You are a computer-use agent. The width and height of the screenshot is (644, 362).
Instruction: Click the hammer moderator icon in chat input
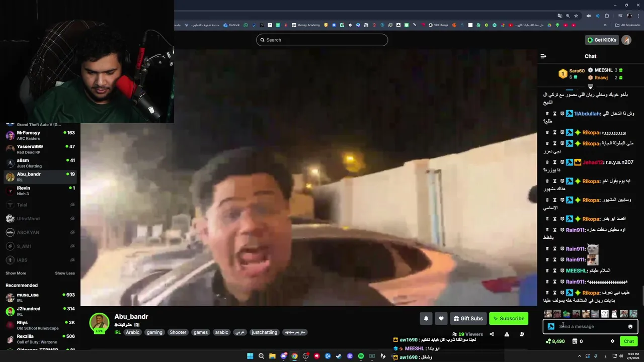551,326
